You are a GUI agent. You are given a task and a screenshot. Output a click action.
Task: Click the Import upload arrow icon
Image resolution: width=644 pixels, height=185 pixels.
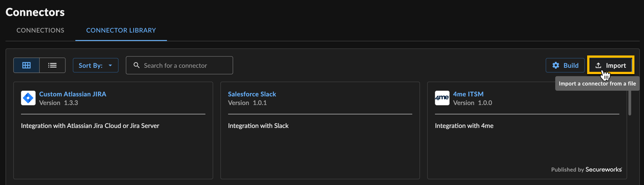599,65
